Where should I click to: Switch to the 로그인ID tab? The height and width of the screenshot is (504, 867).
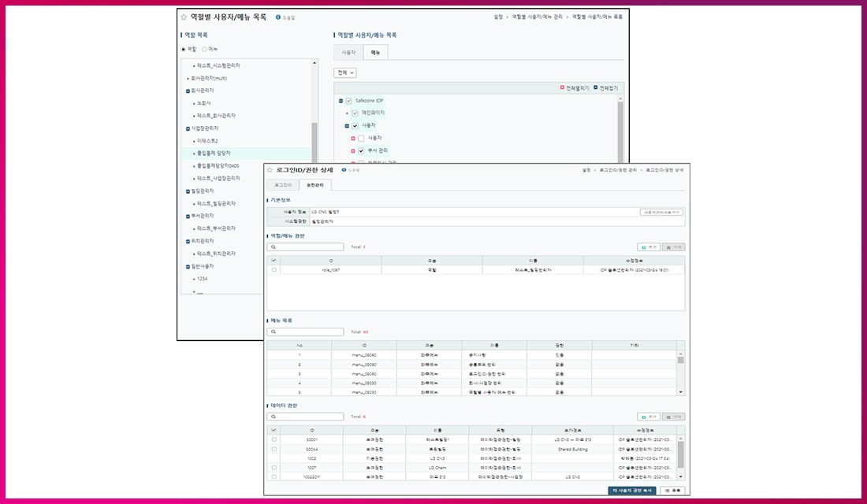pos(282,185)
